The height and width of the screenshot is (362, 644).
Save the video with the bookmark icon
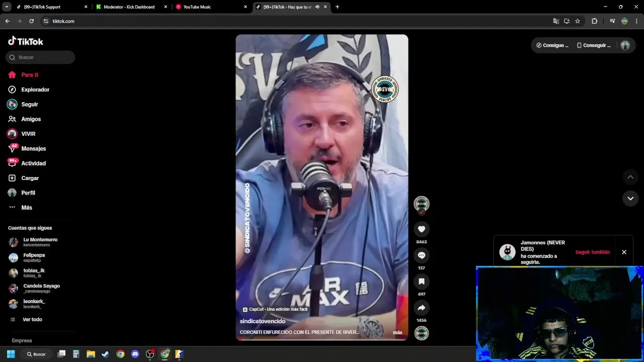(422, 282)
